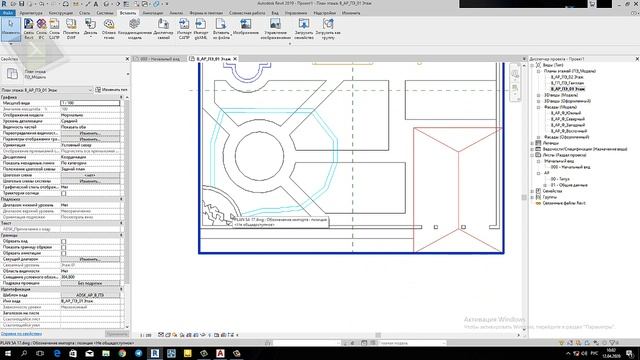Select Я_АР_Ф_Южный facade in project browser
640x360 pixels.
point(566,113)
